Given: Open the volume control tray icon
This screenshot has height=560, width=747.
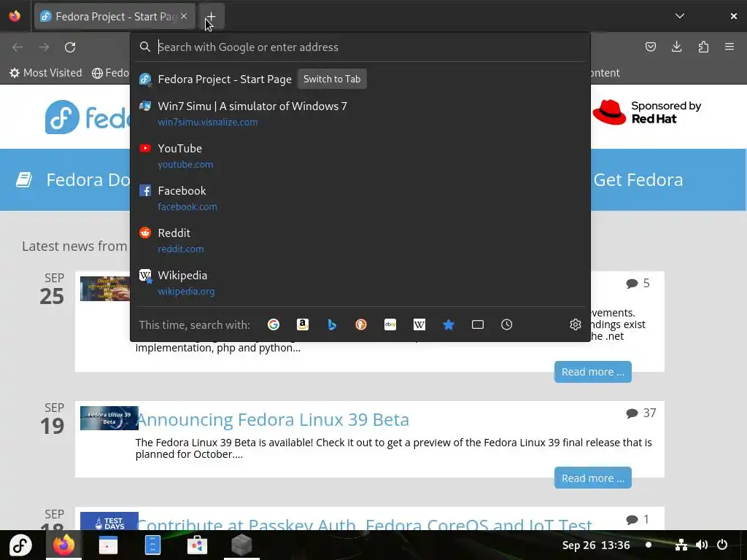Looking at the screenshot, I should pyautogui.click(x=701, y=545).
